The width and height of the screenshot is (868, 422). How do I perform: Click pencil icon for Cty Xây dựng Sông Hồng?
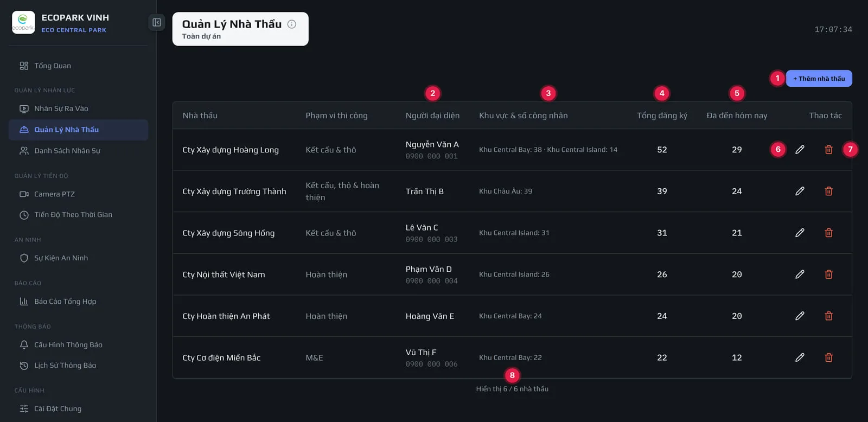click(800, 233)
